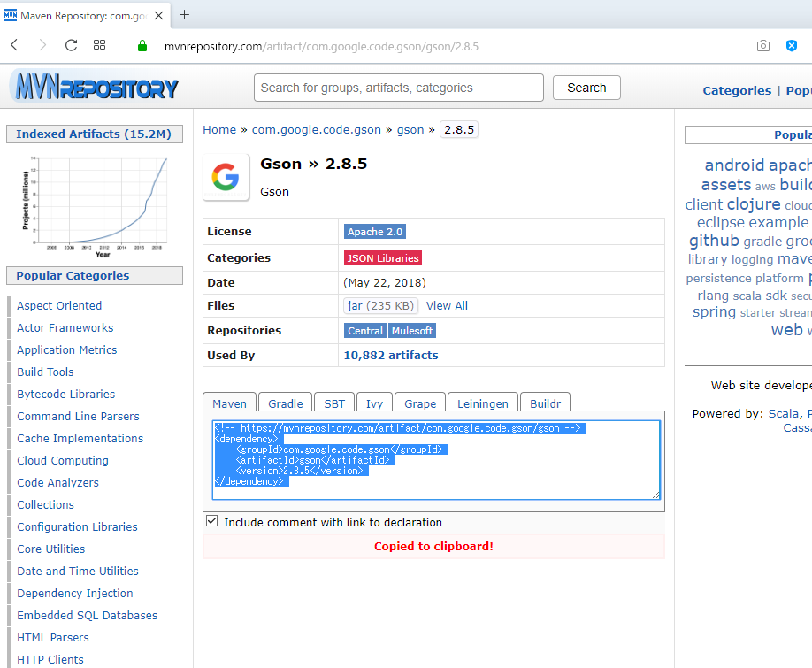812x668 pixels.
Task: Click the Apache 2.0 license badge
Action: (375, 232)
